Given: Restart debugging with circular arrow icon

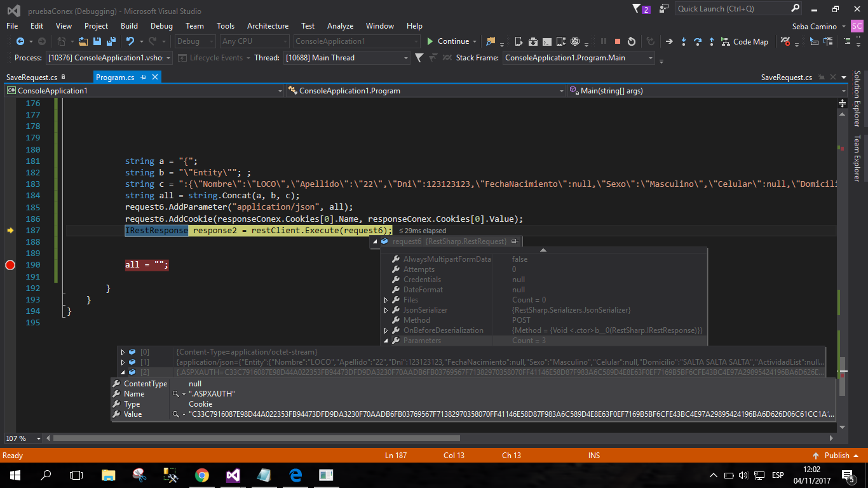Looking at the screenshot, I should click(x=632, y=41).
